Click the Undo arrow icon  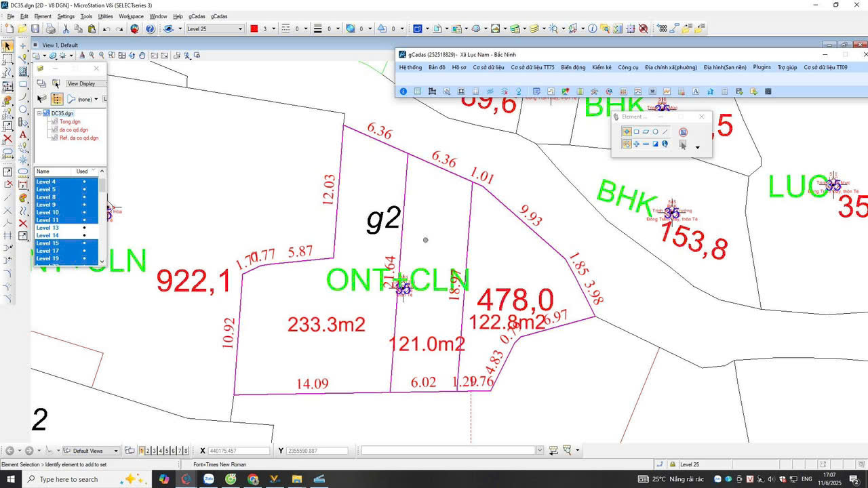(x=106, y=28)
